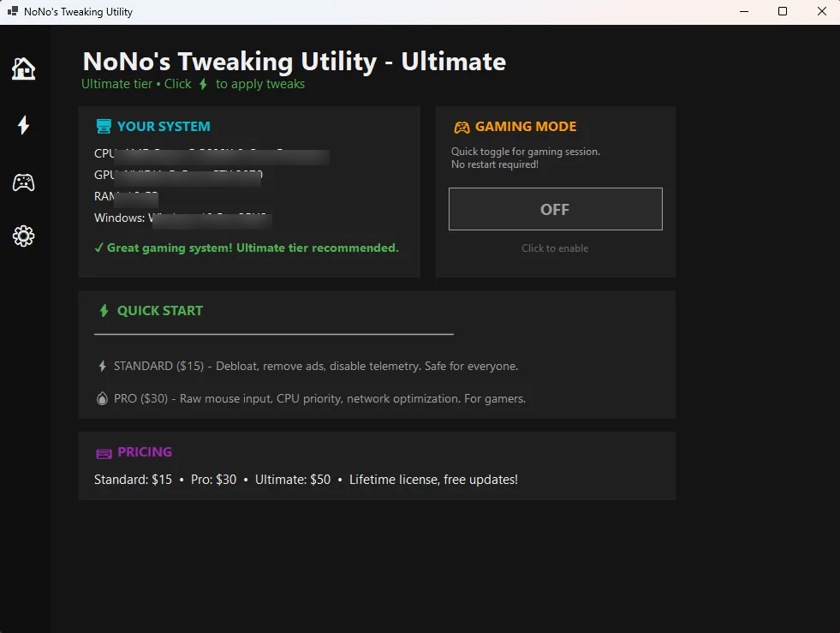
Task: Click the droplet icon beside the PRO tier
Action: [x=103, y=397]
